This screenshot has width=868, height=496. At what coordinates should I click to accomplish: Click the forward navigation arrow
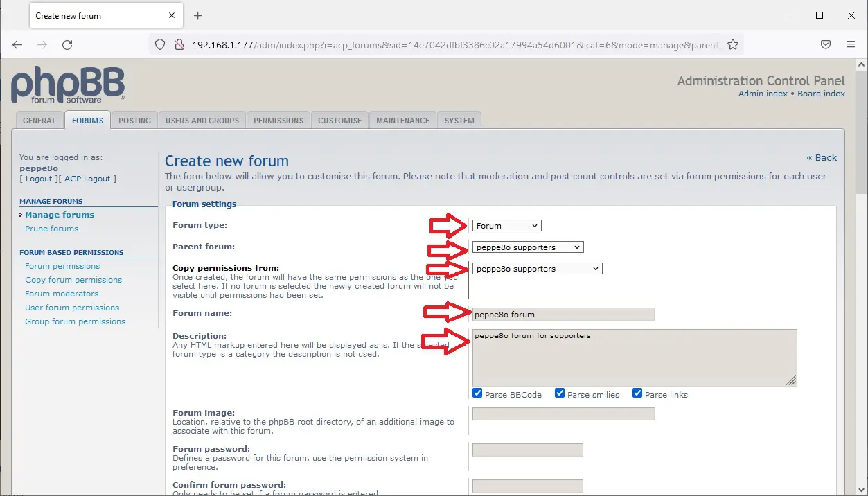click(x=42, y=44)
